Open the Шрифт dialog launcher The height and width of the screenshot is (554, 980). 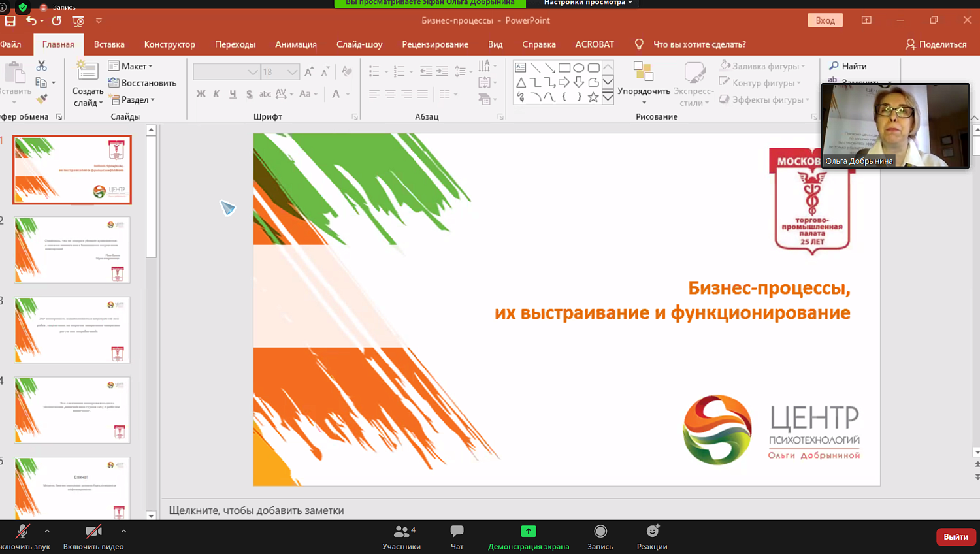(x=355, y=117)
